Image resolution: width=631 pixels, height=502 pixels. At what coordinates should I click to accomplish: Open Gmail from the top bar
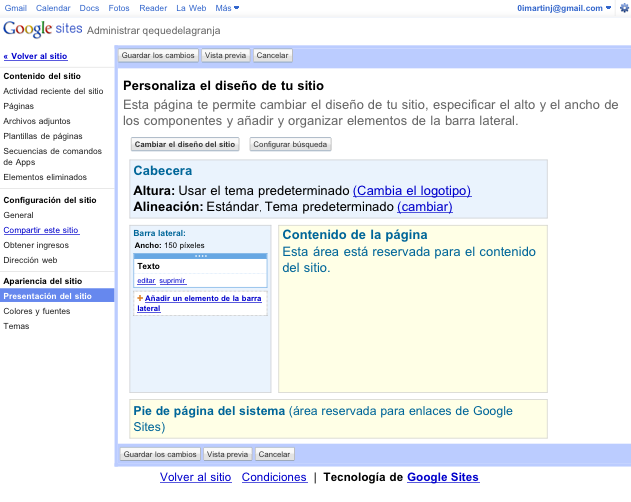16,8
